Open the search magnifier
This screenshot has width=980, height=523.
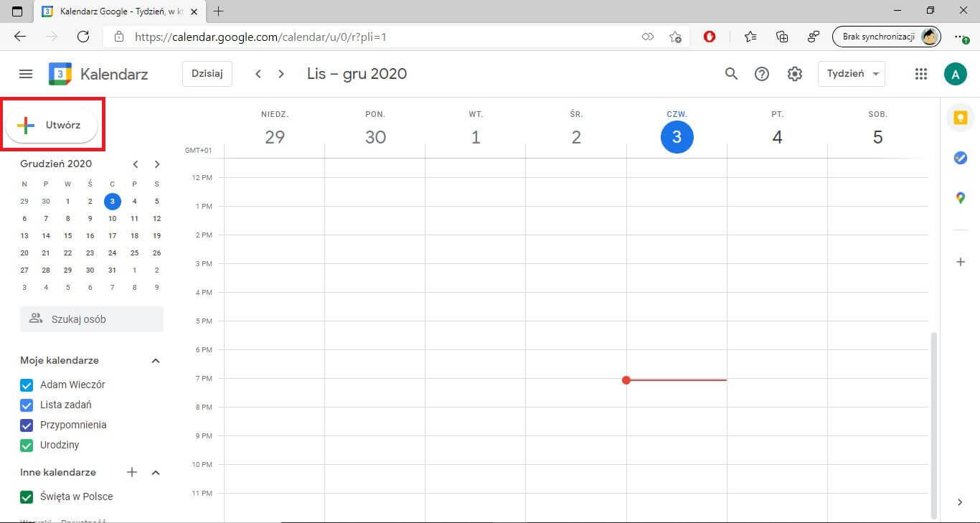(x=731, y=74)
